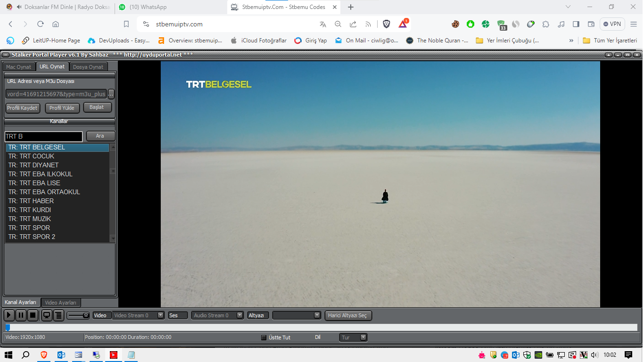Click the share page icon in address bar
Viewport: 644px width, 362px height.
[353, 24]
